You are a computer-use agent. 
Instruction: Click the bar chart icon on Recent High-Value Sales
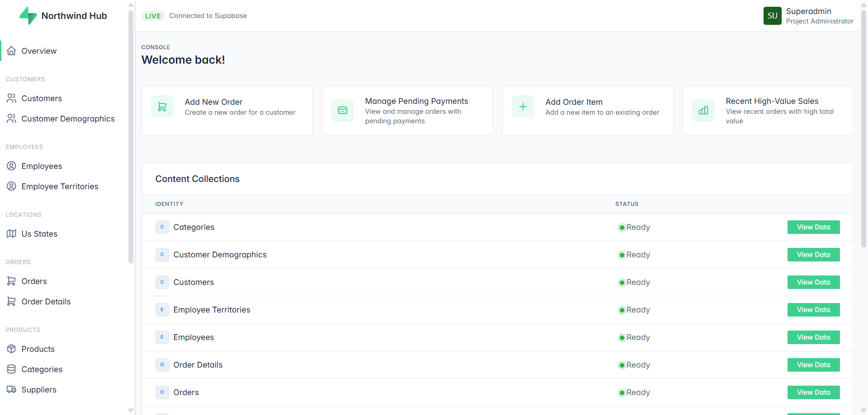703,111
